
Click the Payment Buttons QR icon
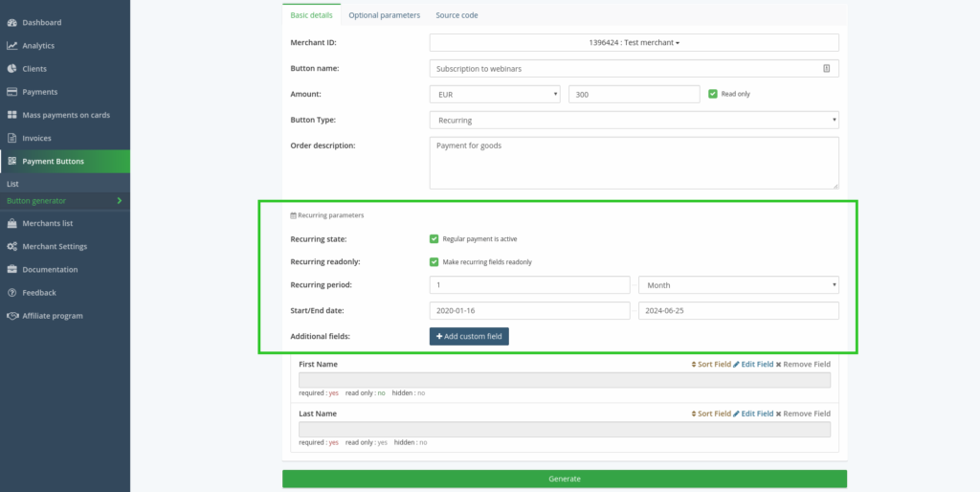(x=11, y=162)
